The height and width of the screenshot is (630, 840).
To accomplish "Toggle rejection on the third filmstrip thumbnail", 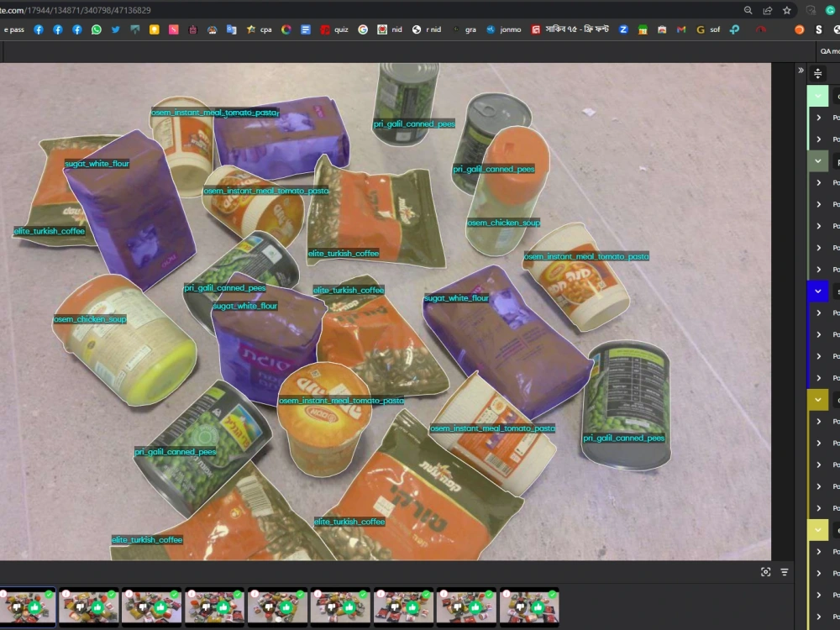I will 141,606.
